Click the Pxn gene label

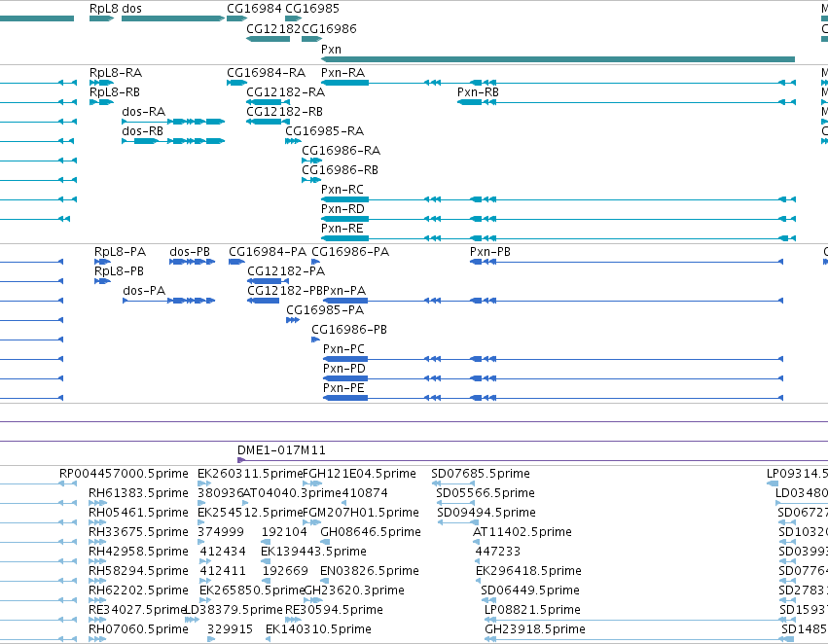(x=331, y=49)
